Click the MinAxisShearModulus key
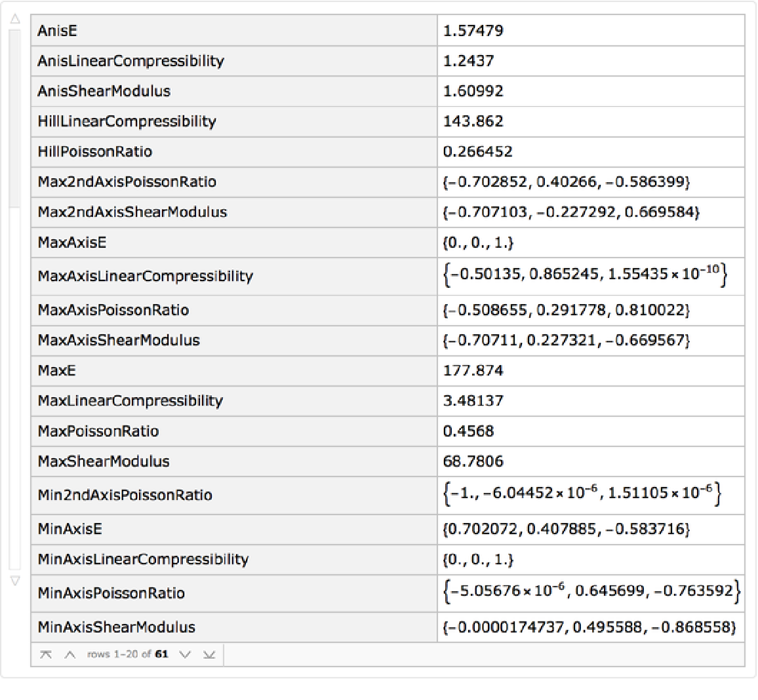 116,627
